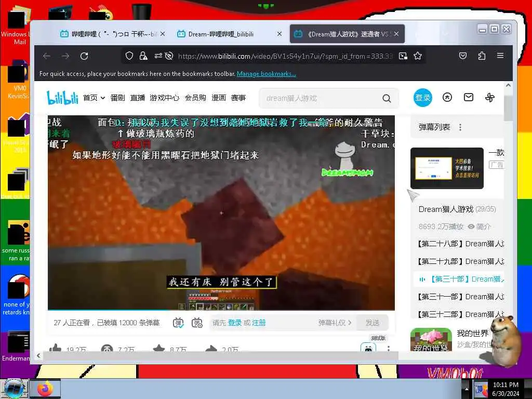
Task: Expand the 简介 description toggle
Action: 479,227
